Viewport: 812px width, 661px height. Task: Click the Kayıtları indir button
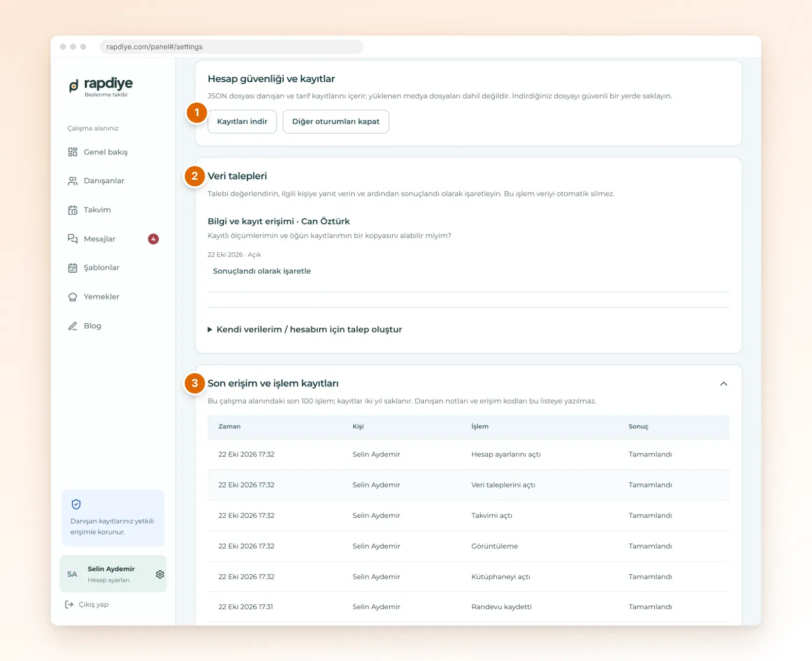(x=242, y=121)
